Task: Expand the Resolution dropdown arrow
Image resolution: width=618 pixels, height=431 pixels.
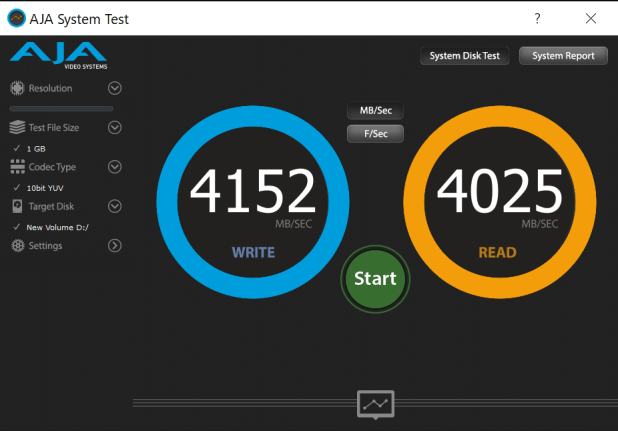Action: click(115, 88)
